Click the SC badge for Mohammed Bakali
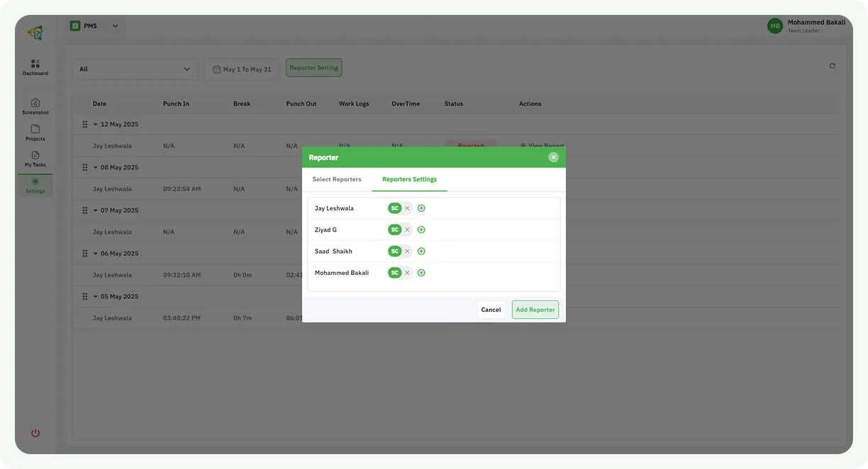Viewport: 868px width, 469px height. pyautogui.click(x=395, y=273)
